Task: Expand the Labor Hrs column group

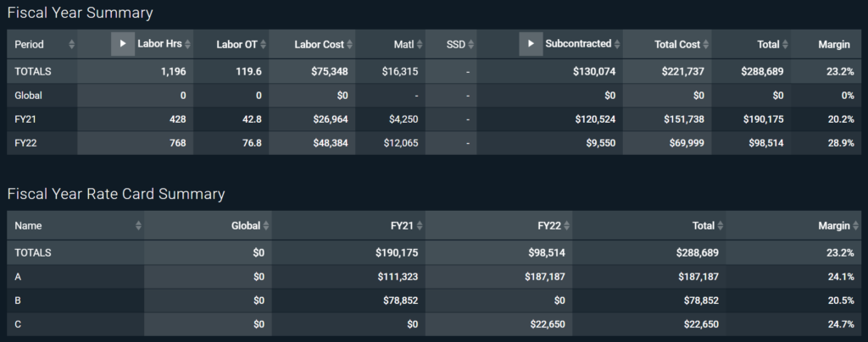Action: [x=123, y=43]
